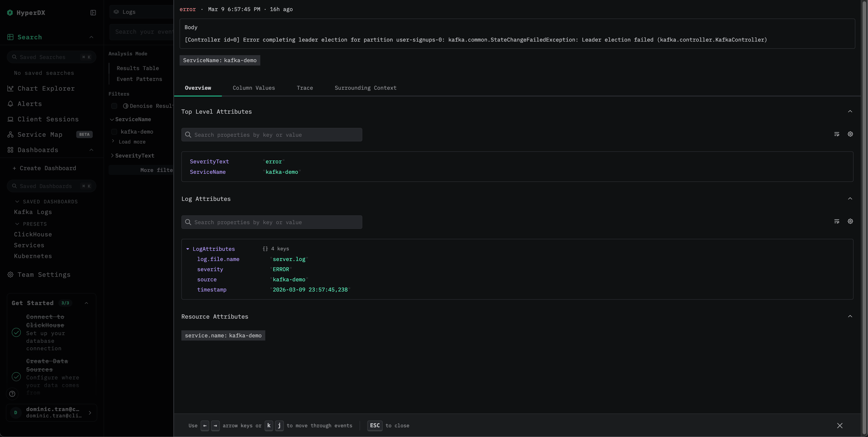Collapse the sidebar with the panel icon
The height and width of the screenshot is (437, 868).
click(93, 13)
